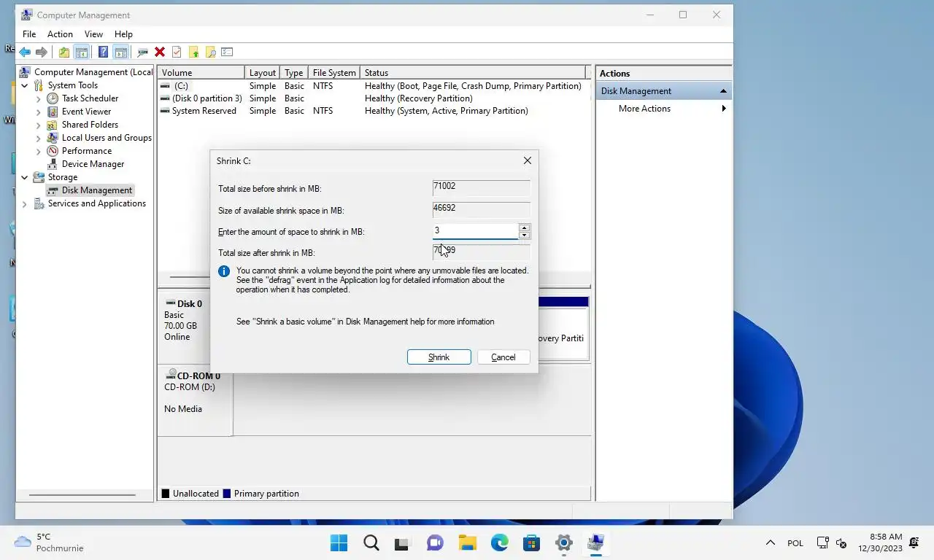Screen dimensions: 934x560
Task: Open File Explorer from taskbar
Action: 467,542
